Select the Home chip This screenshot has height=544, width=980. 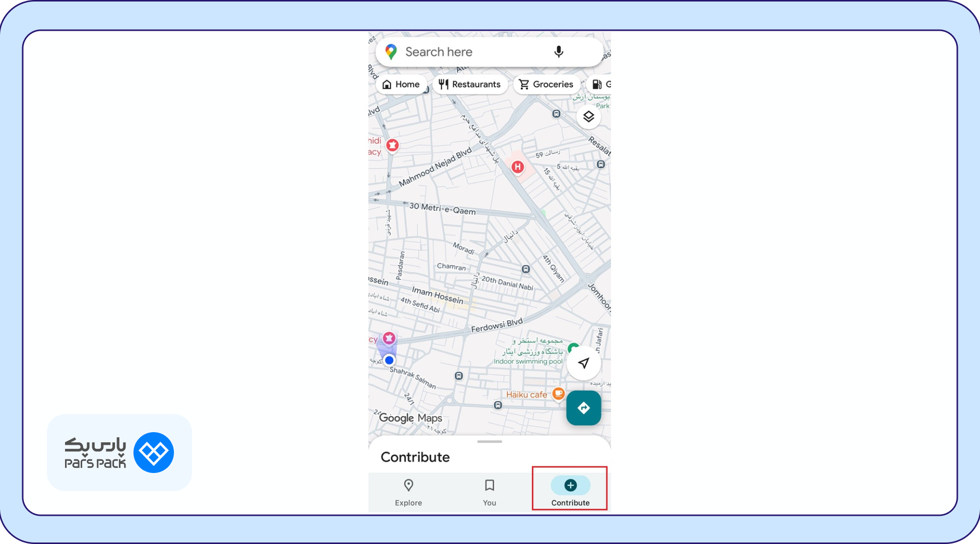401,84
